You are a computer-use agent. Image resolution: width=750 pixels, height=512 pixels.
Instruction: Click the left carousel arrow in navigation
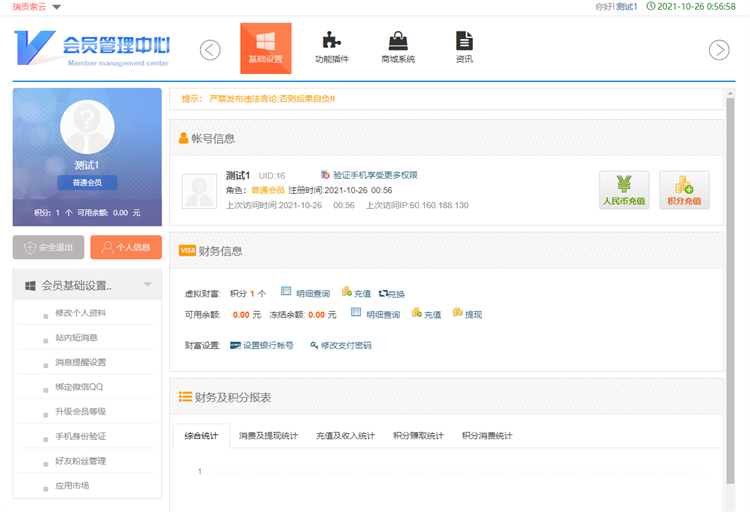click(x=210, y=50)
